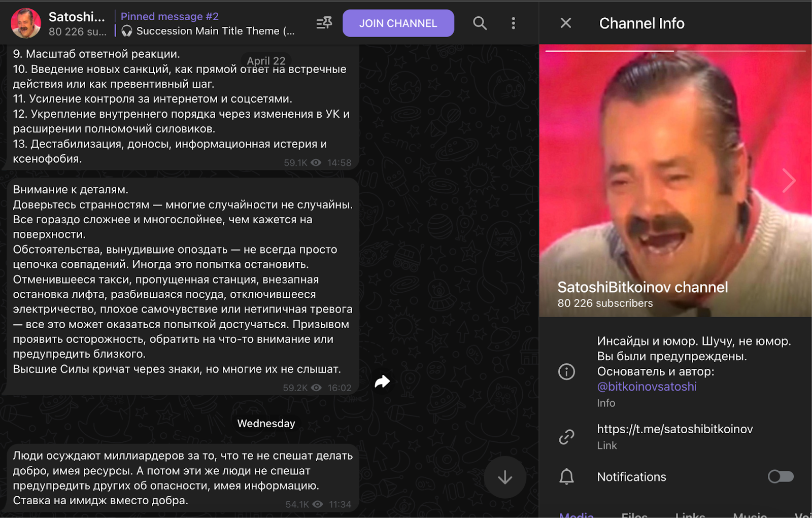Click the large channel profile photo
This screenshot has height=518, width=812.
pos(675,180)
